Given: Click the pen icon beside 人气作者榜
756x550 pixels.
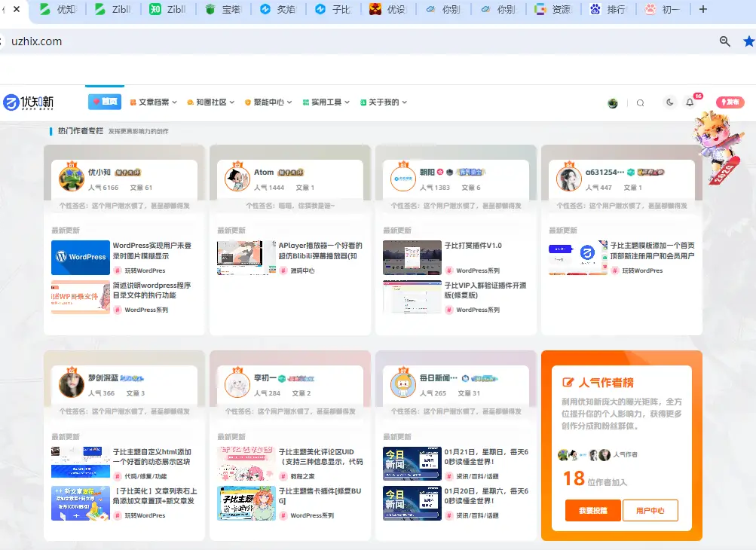Looking at the screenshot, I should click(x=568, y=382).
